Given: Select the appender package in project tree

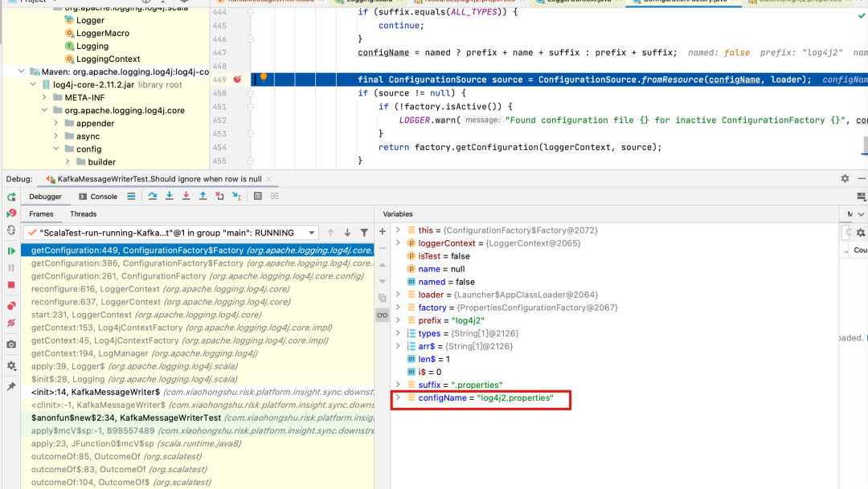Looking at the screenshot, I should click(x=95, y=123).
